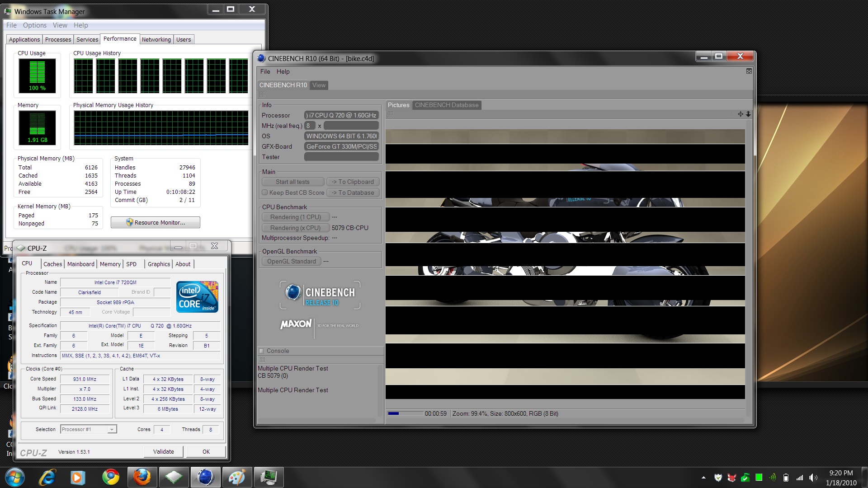This screenshot has height=488, width=868.
Task: Click the empty Tester input field
Action: click(341, 157)
